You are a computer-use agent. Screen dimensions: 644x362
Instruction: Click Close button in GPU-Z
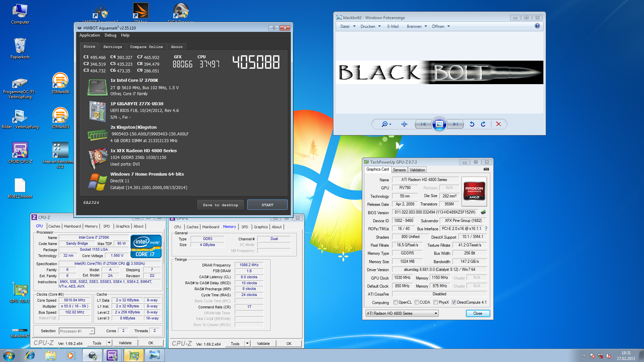point(478,313)
